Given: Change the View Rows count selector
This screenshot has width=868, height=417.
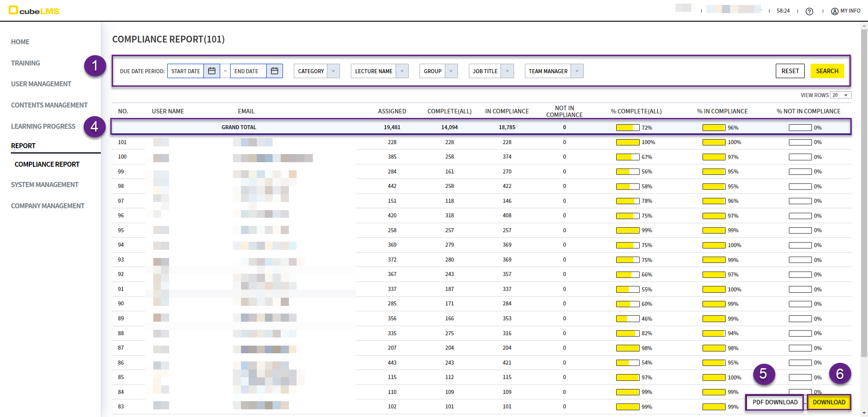Looking at the screenshot, I should [841, 95].
